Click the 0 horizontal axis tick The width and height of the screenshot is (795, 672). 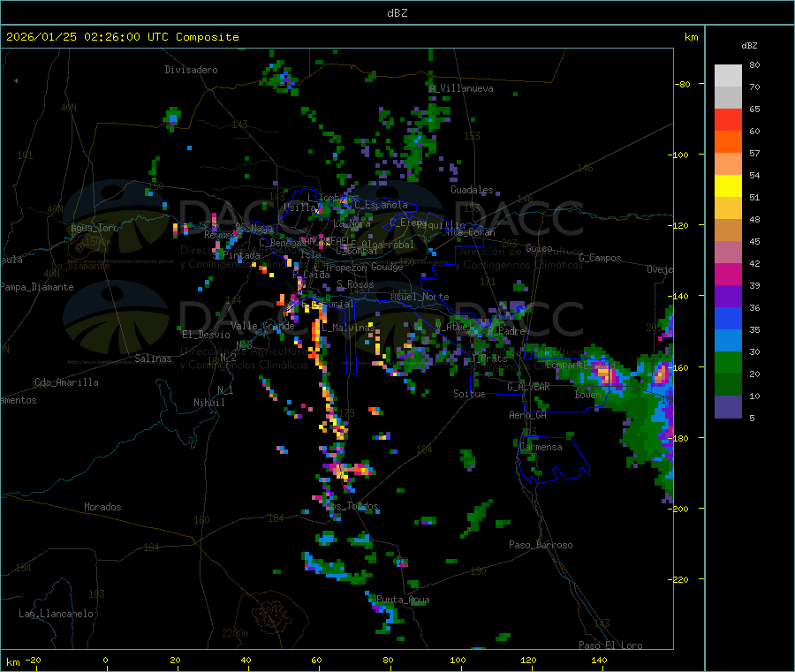[x=105, y=660]
